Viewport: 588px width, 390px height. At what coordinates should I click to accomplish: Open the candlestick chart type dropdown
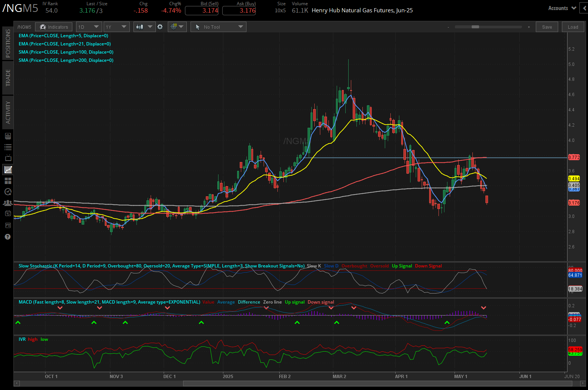(x=144, y=27)
